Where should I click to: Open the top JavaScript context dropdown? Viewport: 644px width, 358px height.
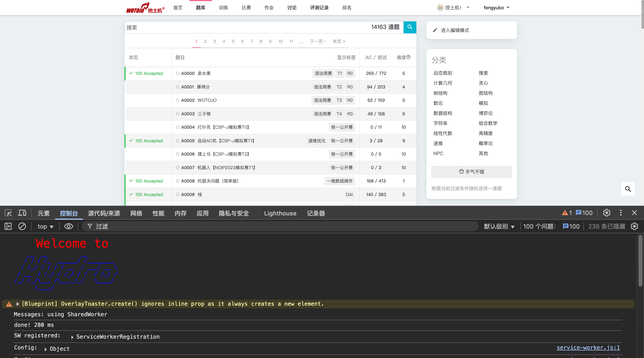point(45,227)
